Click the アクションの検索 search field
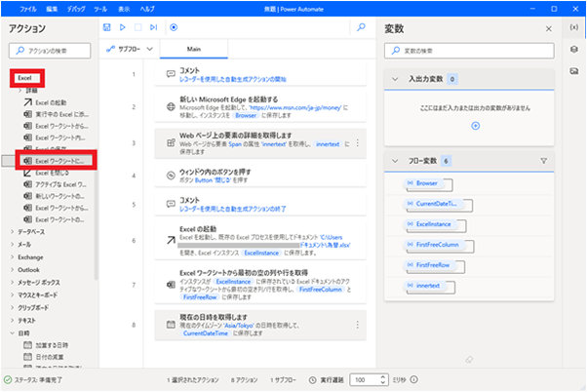 50,51
